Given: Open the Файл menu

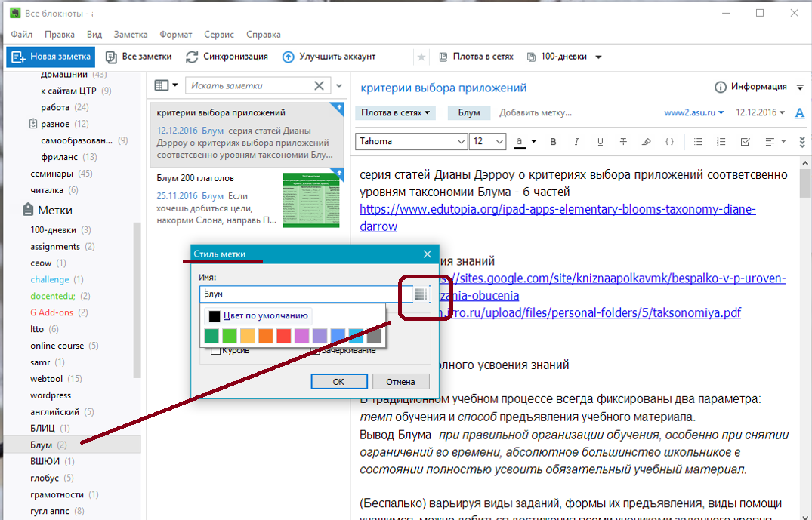Looking at the screenshot, I should [x=21, y=35].
